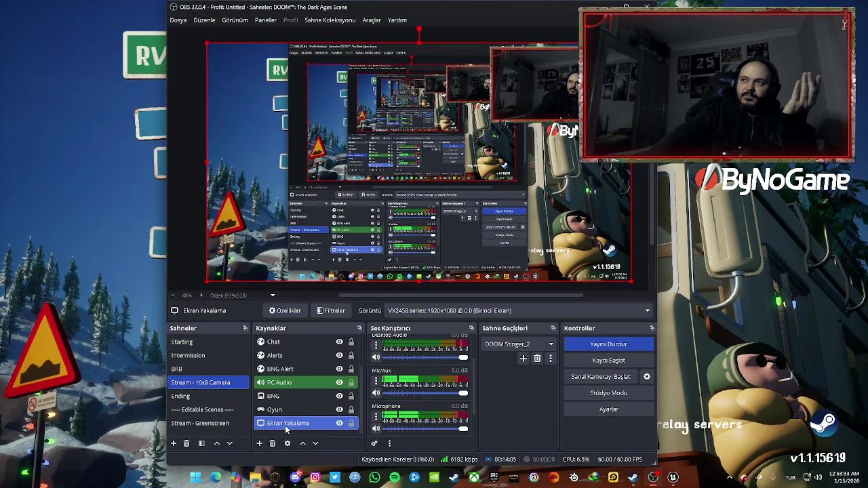Mute Microphone speaker icon
The image size is (868, 488).
point(376,428)
